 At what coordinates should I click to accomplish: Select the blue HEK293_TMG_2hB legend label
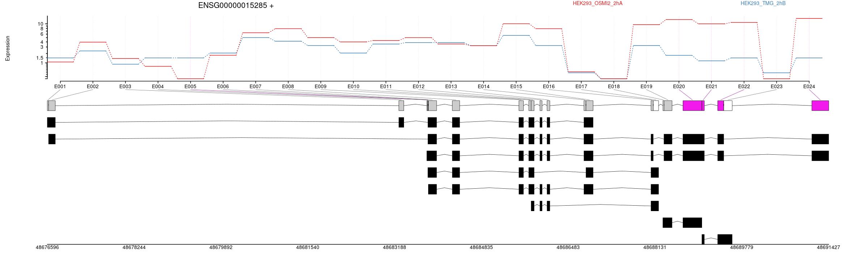click(x=763, y=3)
